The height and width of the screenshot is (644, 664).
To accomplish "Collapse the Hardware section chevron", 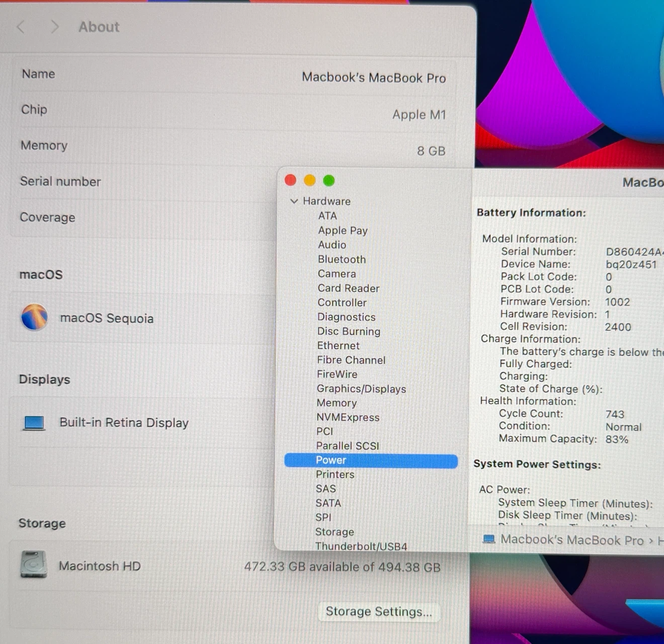I will pos(294,201).
